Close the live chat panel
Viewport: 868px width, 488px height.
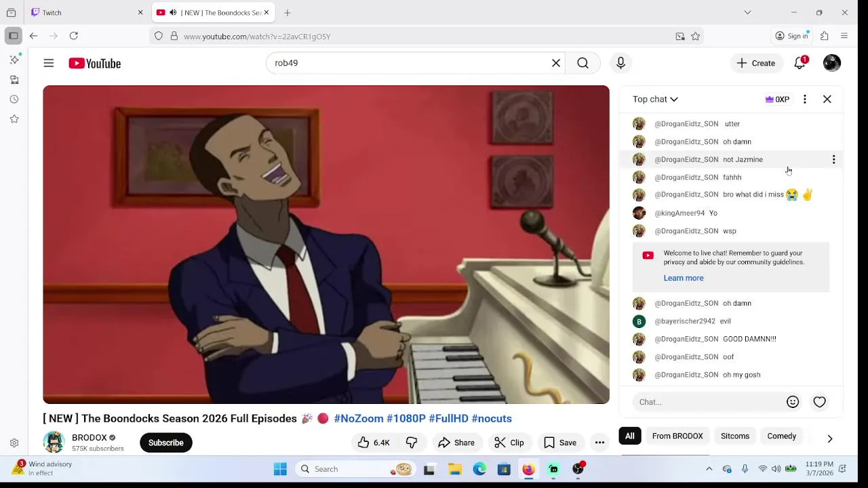pyautogui.click(x=827, y=99)
